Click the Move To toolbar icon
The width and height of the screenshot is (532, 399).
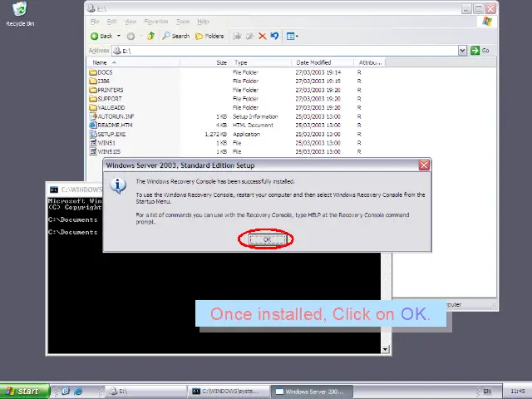point(237,36)
